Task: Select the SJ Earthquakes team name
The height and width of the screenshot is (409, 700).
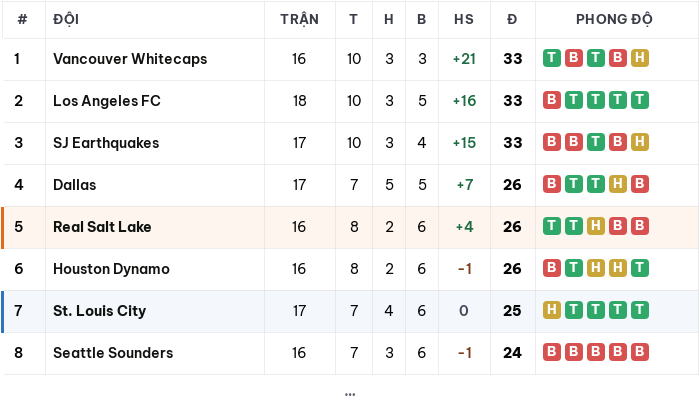Action: (x=106, y=143)
